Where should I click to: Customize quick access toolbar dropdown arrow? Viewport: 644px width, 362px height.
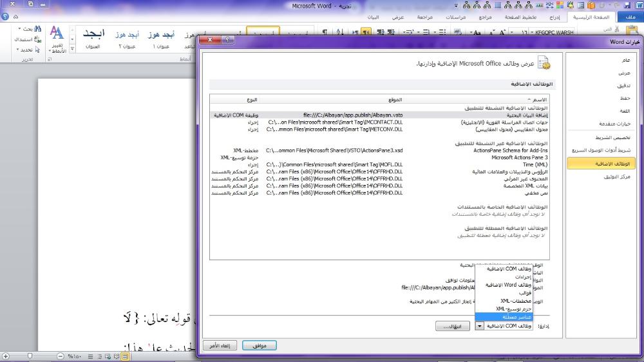tap(456, 6)
